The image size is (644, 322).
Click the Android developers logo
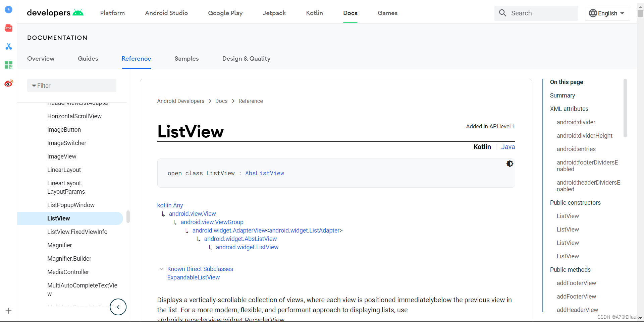[x=55, y=13]
